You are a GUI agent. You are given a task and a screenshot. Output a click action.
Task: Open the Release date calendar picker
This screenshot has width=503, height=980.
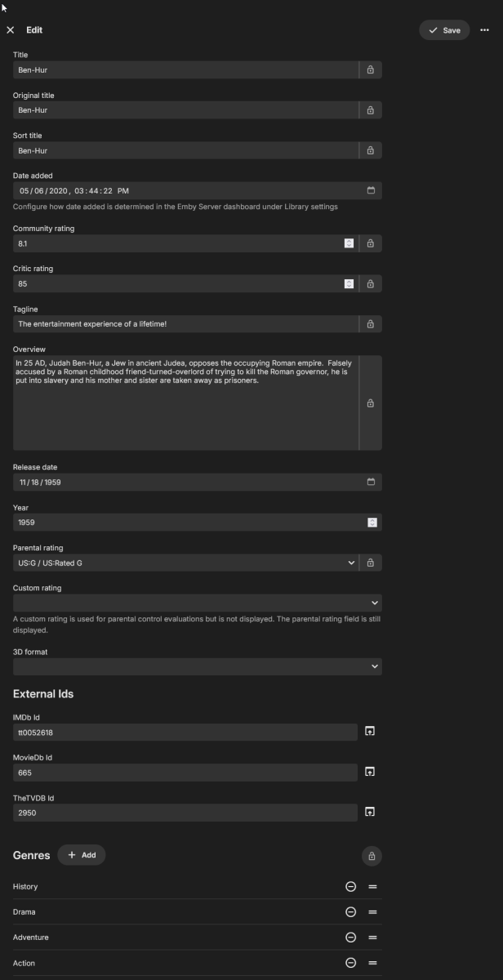pyautogui.click(x=370, y=482)
